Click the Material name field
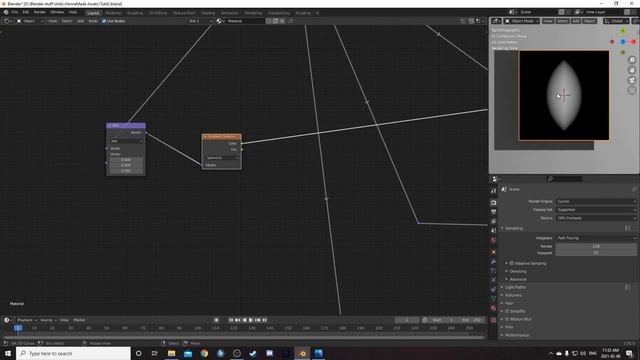Screen dimensions: 640x360 (x=245, y=21)
